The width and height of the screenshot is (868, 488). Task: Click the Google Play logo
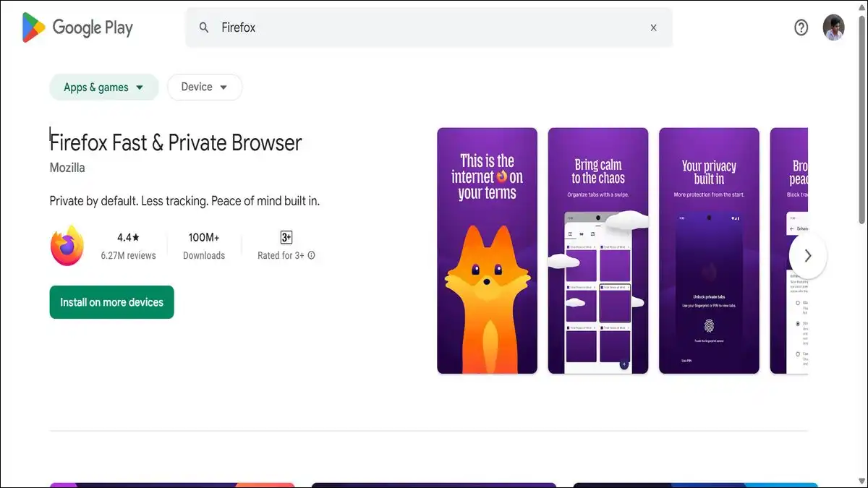[x=78, y=27]
